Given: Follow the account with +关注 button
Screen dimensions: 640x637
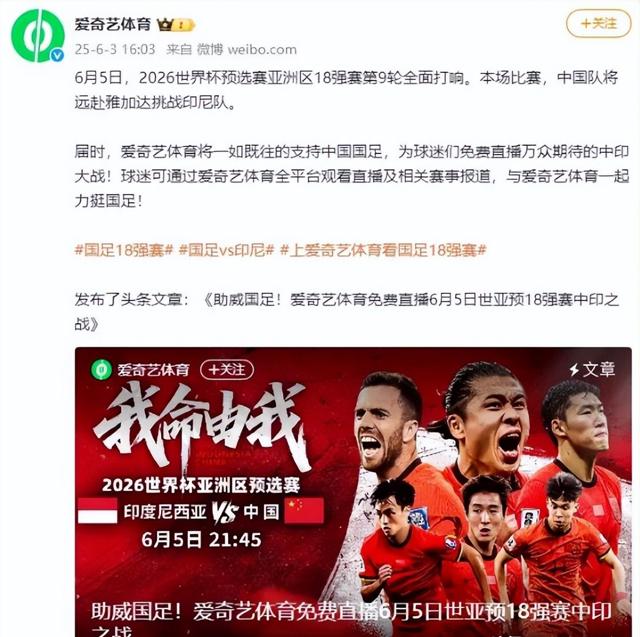Looking at the screenshot, I should tap(598, 24).
